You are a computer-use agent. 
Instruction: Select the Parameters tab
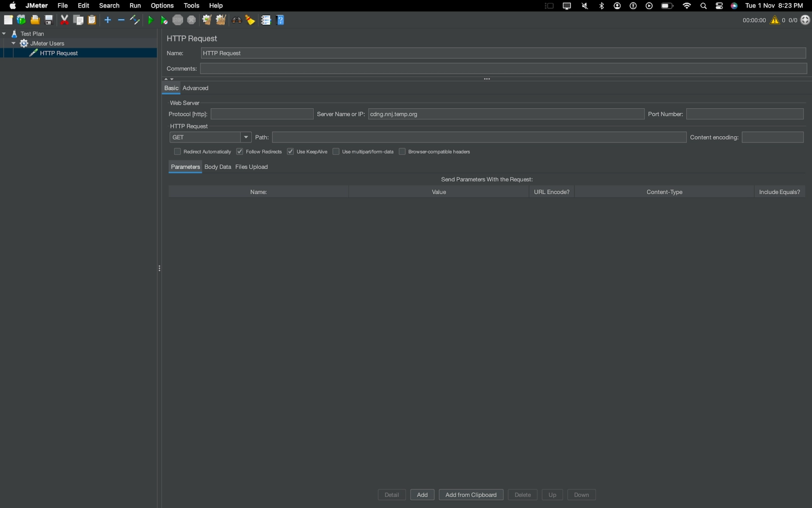tap(185, 167)
